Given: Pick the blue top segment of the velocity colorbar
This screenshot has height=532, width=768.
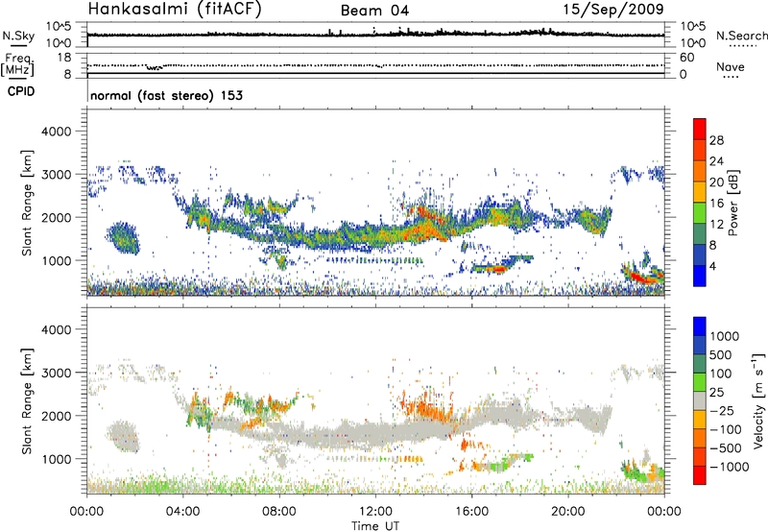Looking at the screenshot, I should point(700,326).
